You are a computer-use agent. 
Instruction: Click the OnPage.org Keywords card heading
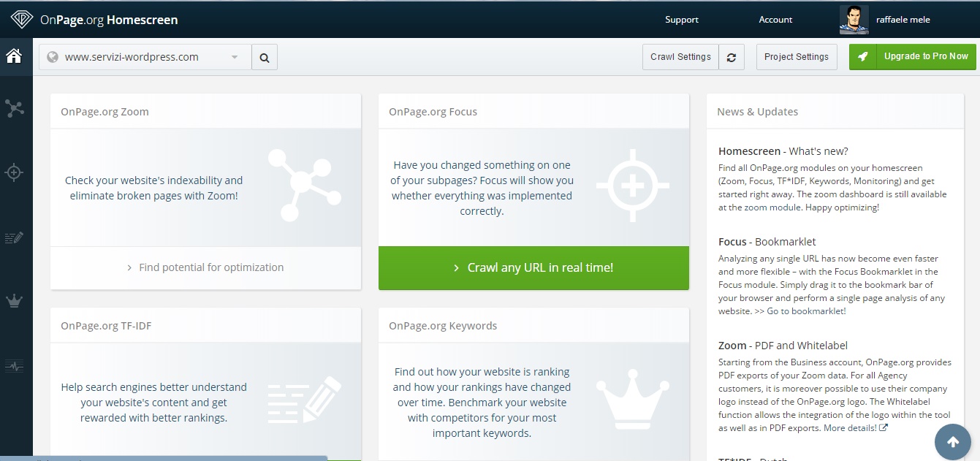pyautogui.click(x=443, y=326)
